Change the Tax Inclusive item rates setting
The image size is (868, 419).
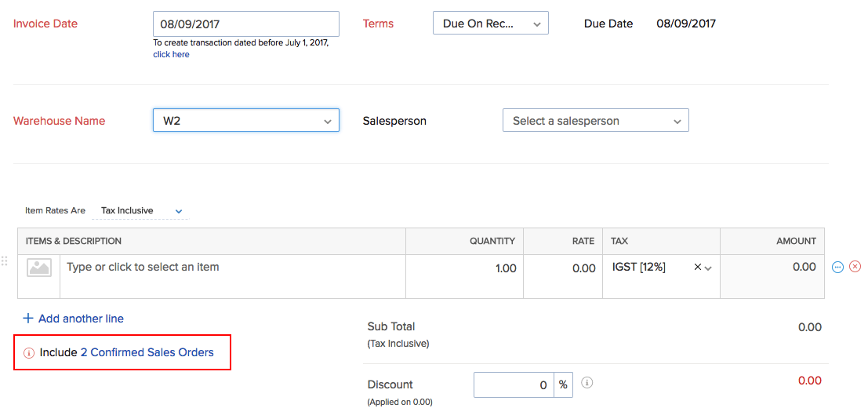pyautogui.click(x=141, y=211)
